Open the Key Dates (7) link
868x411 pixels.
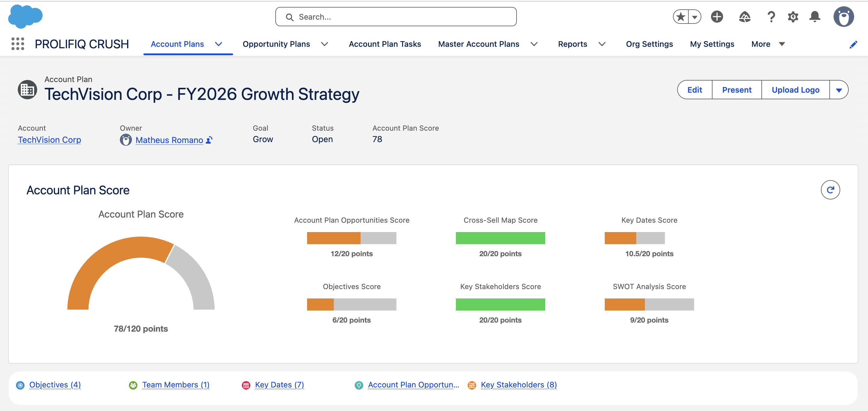pos(279,385)
